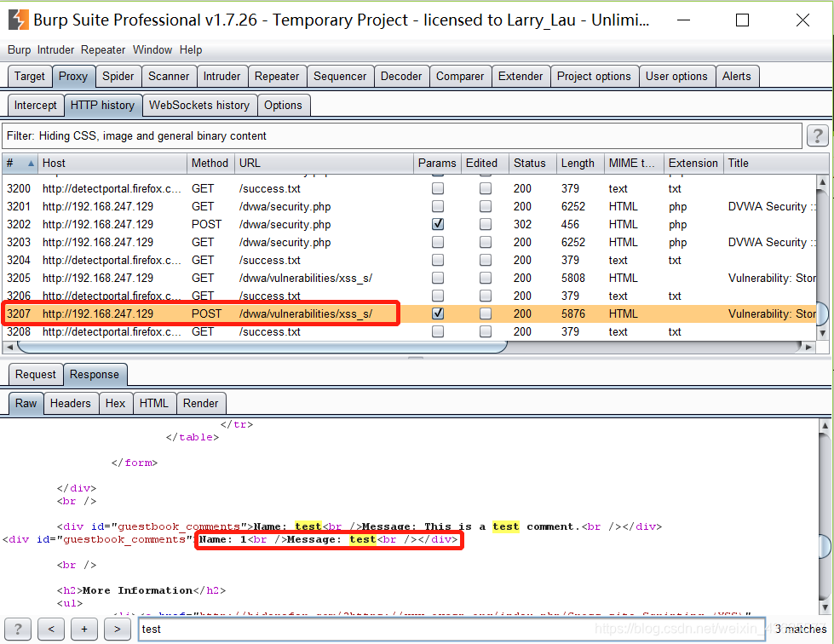Switch to the Comparer tab
Image resolution: width=834 pixels, height=644 pixels.
coord(460,77)
